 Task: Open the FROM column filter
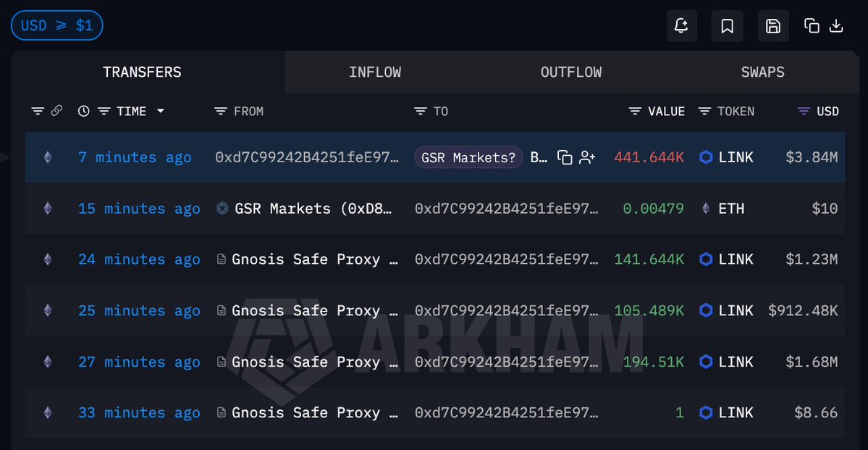coord(221,112)
